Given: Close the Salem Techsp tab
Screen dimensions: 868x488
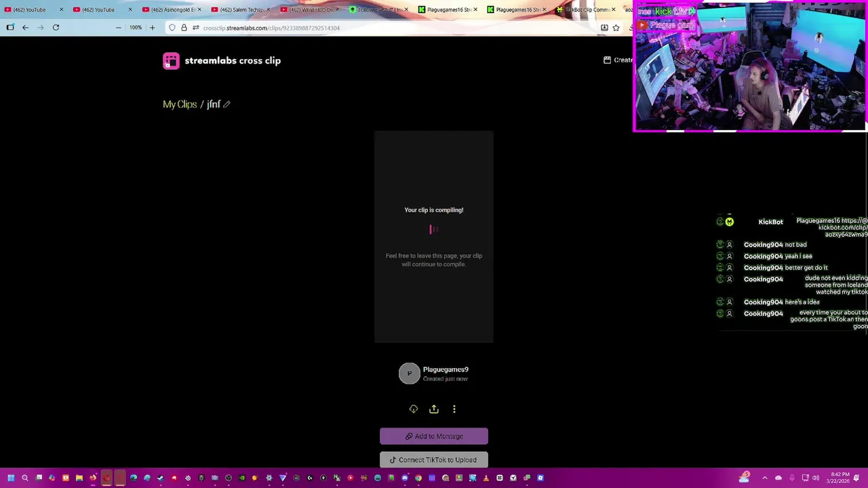Looking at the screenshot, I should click(x=268, y=9).
